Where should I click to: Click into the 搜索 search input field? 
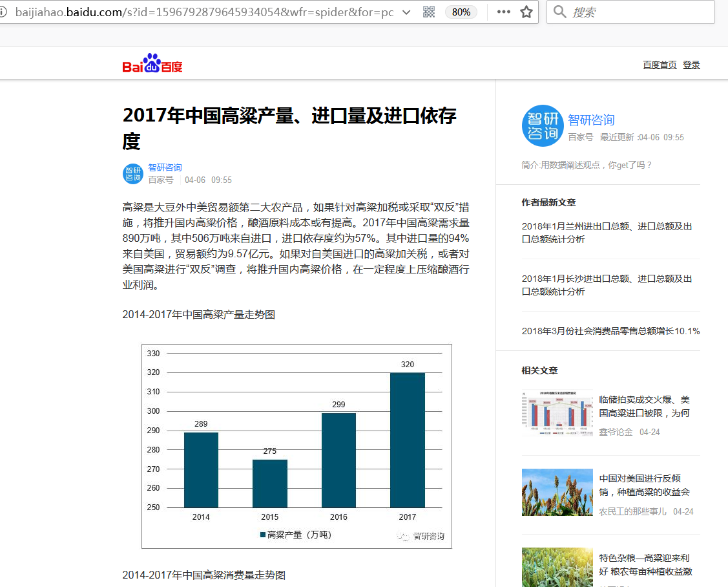tap(640, 12)
